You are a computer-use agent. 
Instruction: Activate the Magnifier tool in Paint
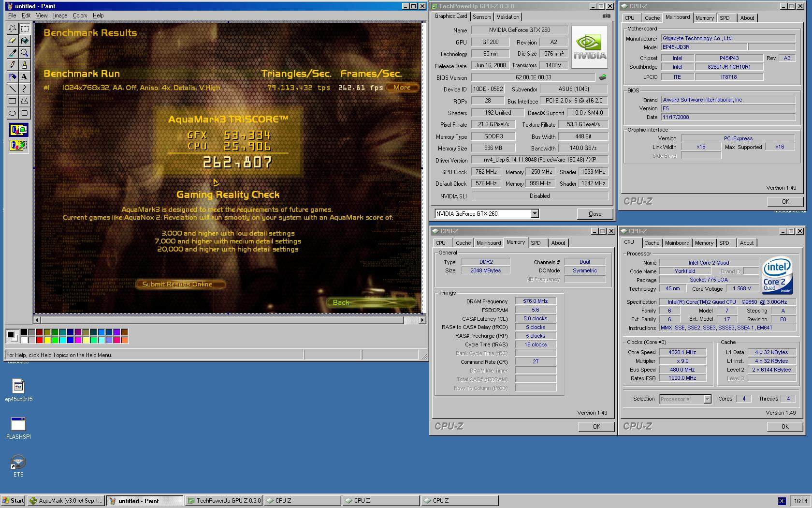pyautogui.click(x=24, y=53)
